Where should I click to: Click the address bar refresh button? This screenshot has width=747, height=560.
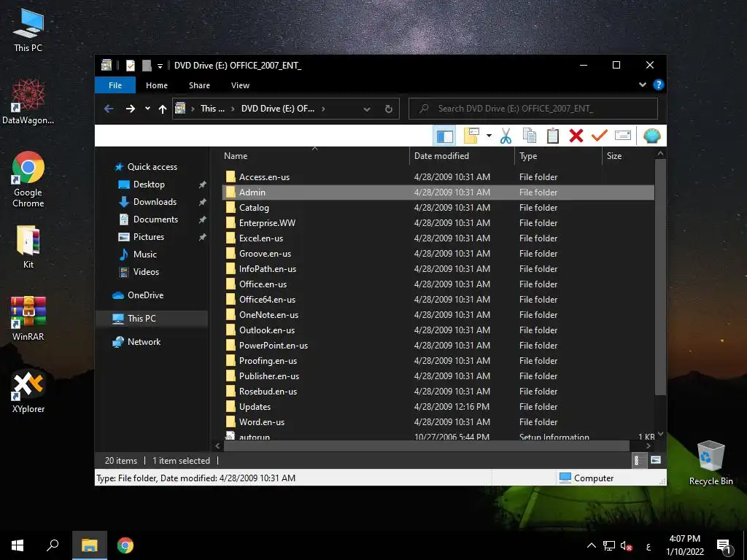click(389, 109)
